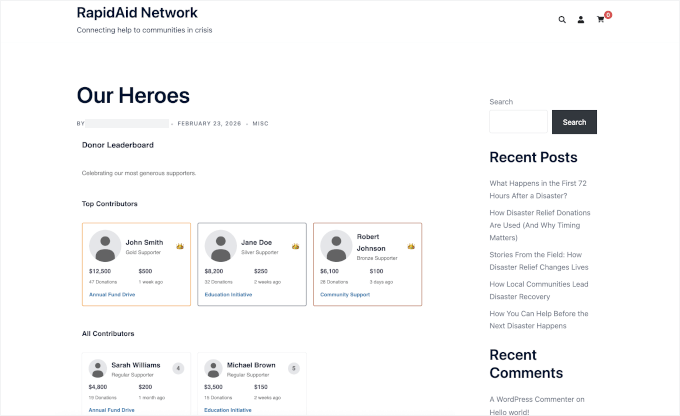Image resolution: width=680 pixels, height=416 pixels.
Task: Open the shopping cart icon
Action: tap(601, 19)
